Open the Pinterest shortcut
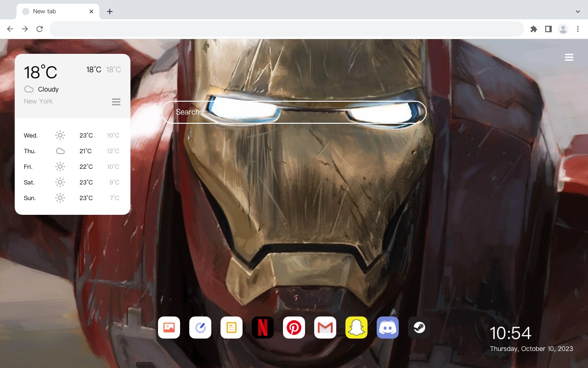The height and width of the screenshot is (368, 588). coord(294,328)
